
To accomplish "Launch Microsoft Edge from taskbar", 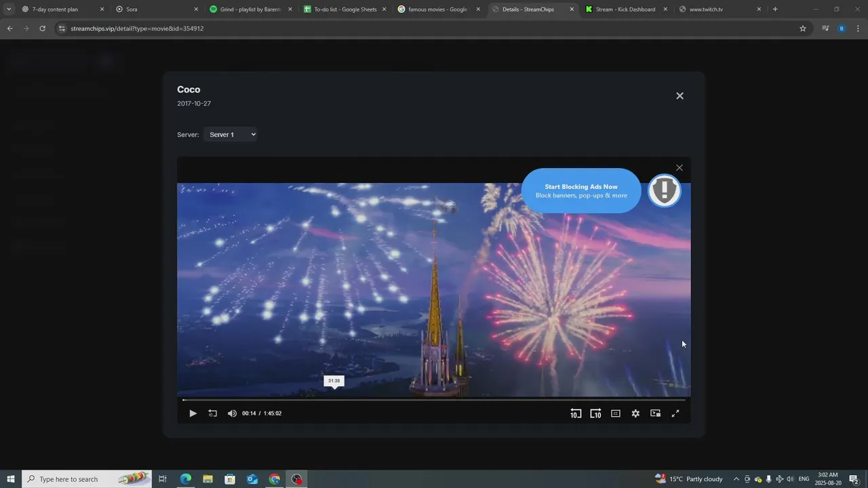I will [x=185, y=479].
